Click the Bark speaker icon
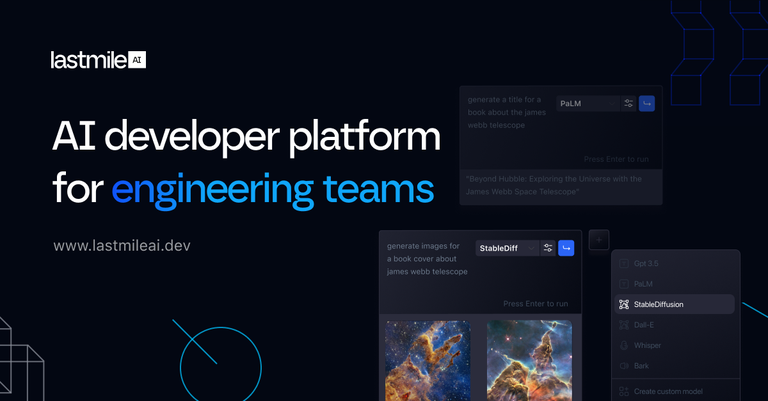This screenshot has width=768, height=401. tap(624, 366)
